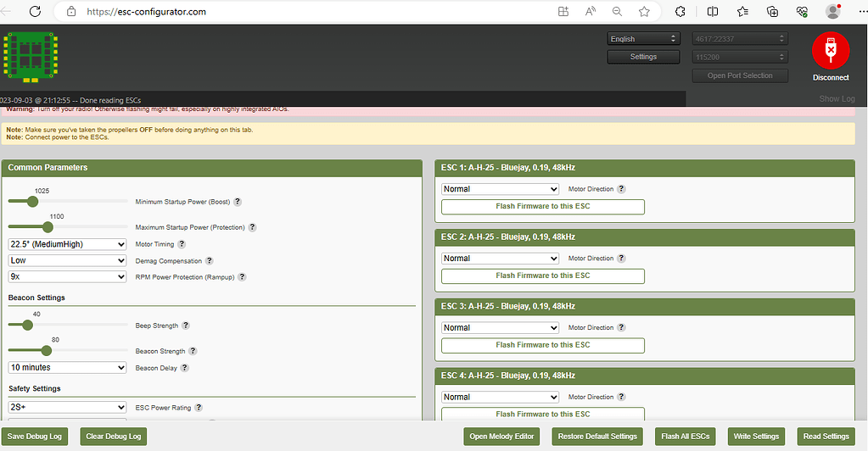Click help icon beside Demag Compensation
The height and width of the screenshot is (451, 868).
[x=210, y=261]
